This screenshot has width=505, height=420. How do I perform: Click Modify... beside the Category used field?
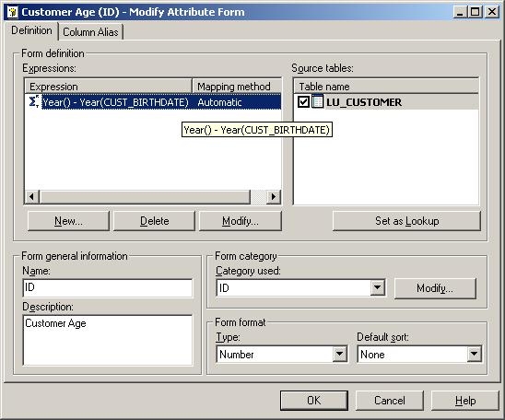(x=435, y=288)
